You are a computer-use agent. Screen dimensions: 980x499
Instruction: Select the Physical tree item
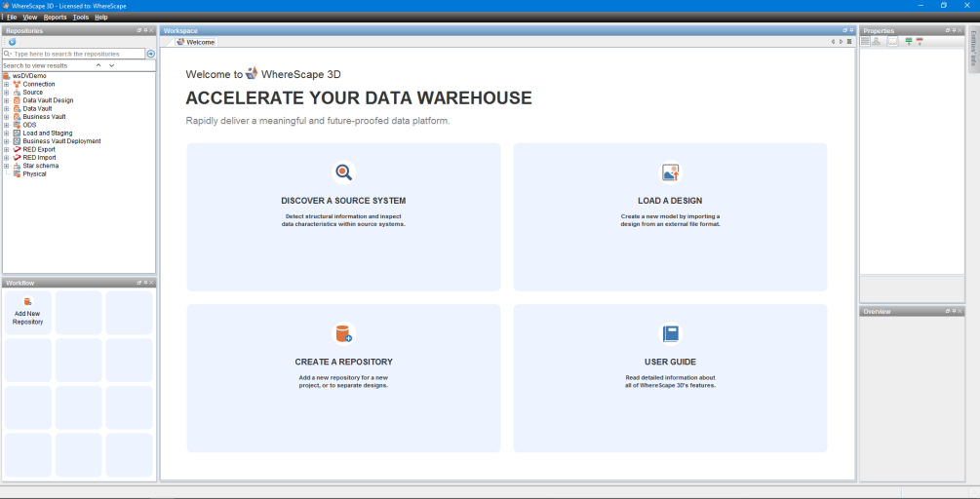tap(34, 174)
